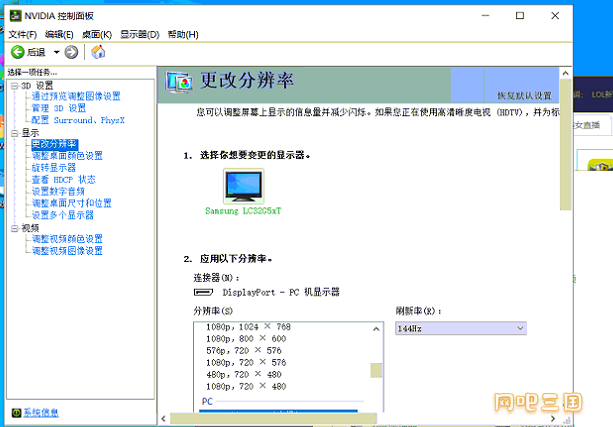Image resolution: width=613 pixels, height=427 pixels.
Task: Click the green Back arrow icon
Action: [x=18, y=52]
